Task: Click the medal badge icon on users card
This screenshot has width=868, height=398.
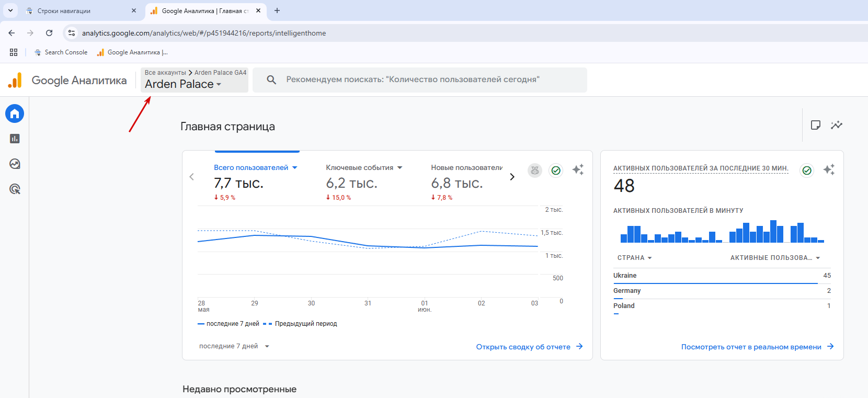Action: (534, 170)
